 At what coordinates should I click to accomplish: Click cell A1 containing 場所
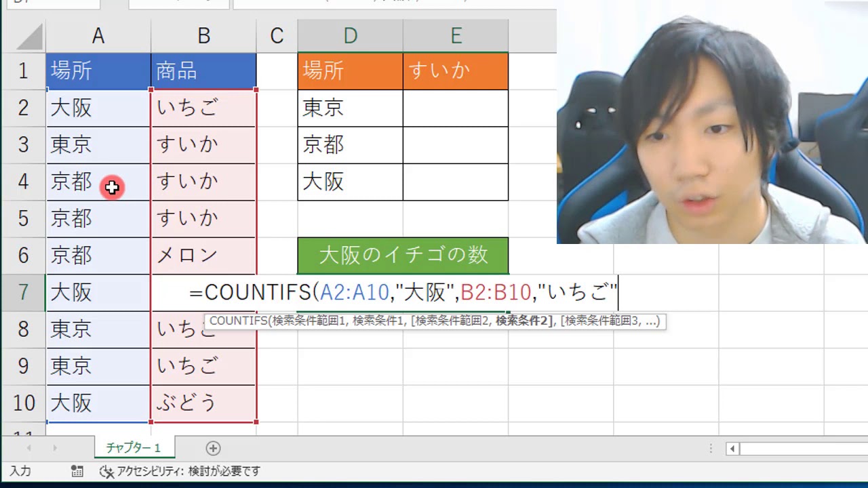coord(98,71)
